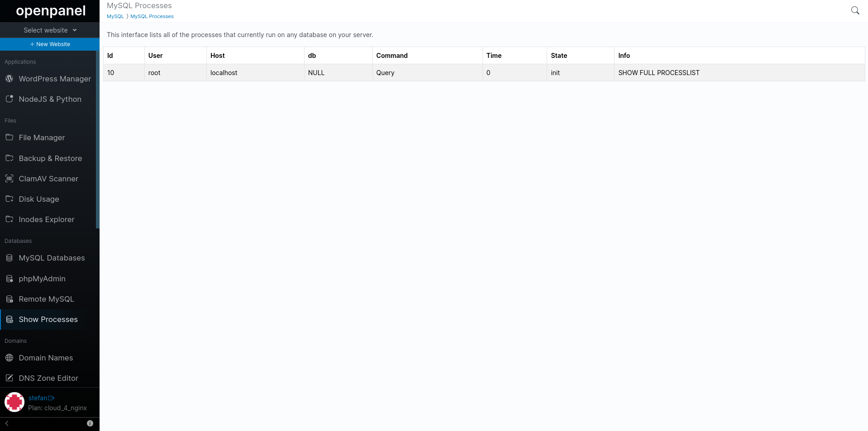
Task: Click the Inodes Explorer icon
Action: 9,219
